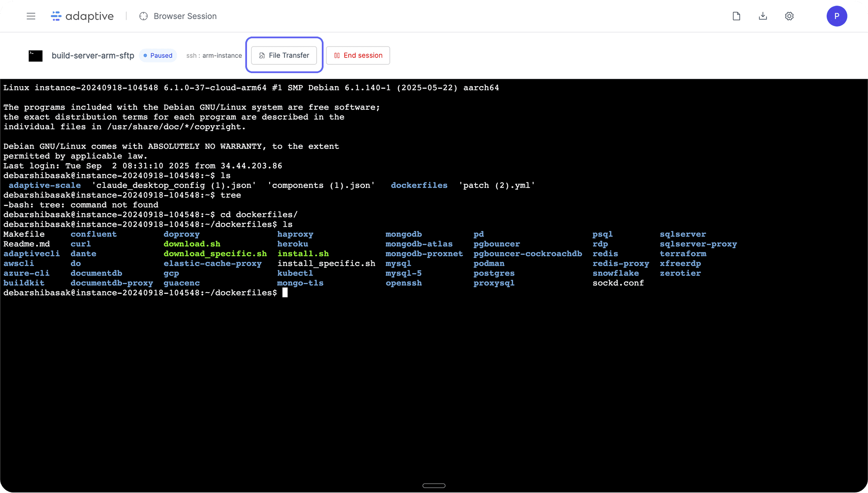Click the terminal session icon
The image size is (868, 493).
coord(36,56)
